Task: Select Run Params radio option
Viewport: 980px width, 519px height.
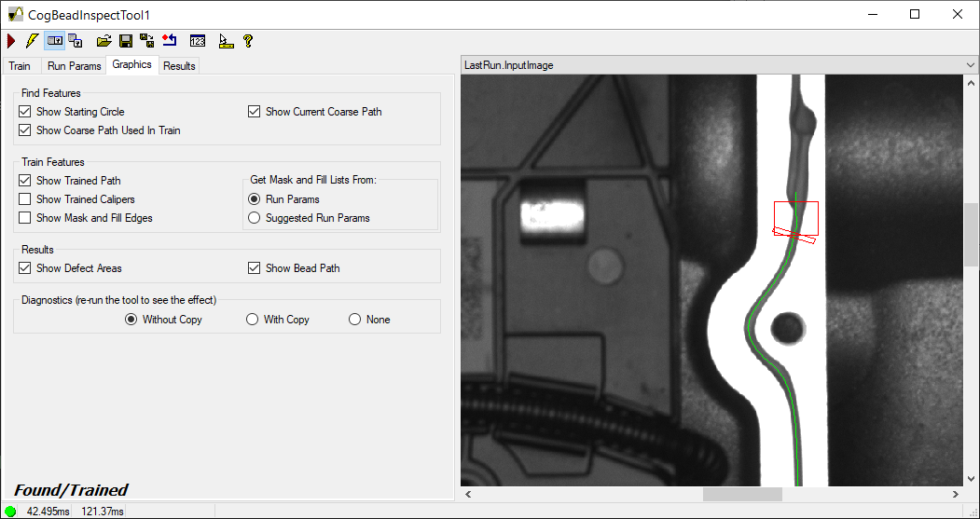Action: click(255, 199)
